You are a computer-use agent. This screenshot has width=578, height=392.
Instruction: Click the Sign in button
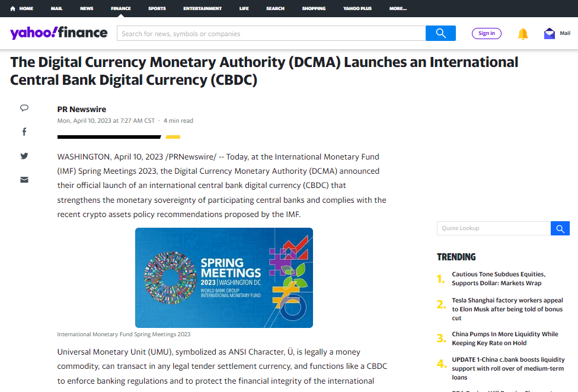(487, 33)
